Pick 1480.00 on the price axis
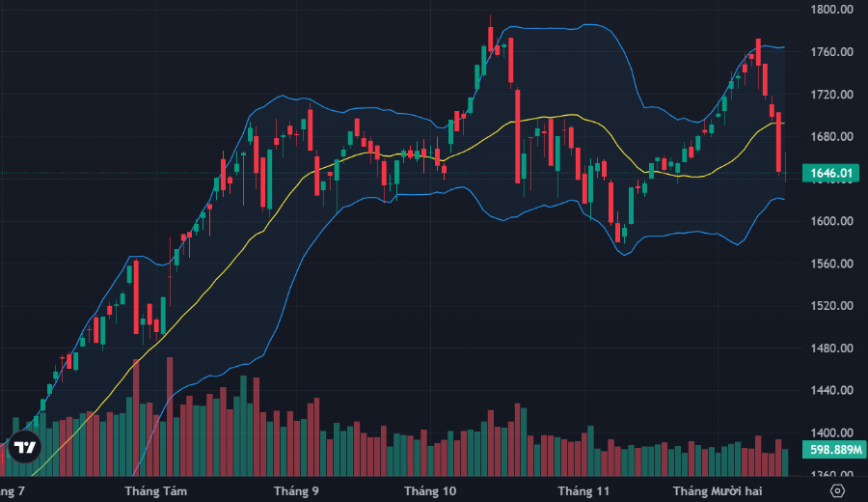 coord(831,349)
